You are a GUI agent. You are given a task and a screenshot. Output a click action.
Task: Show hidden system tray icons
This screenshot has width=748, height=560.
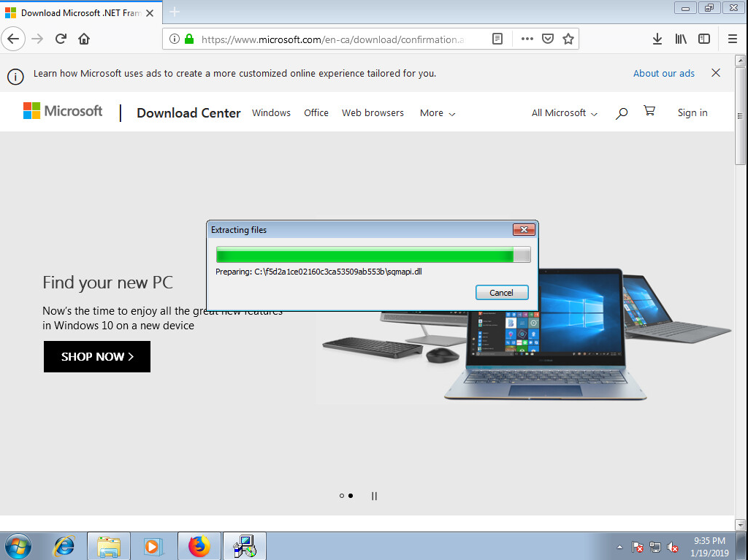tap(619, 547)
